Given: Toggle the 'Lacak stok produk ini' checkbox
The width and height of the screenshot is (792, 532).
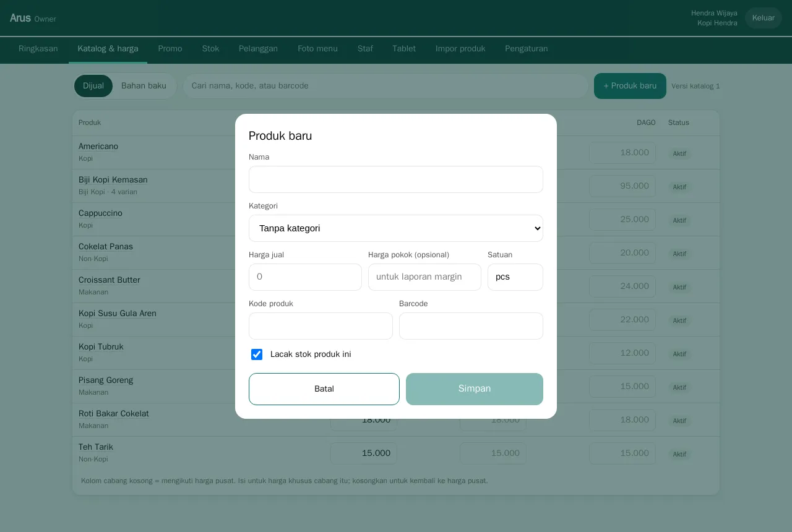Looking at the screenshot, I should coord(257,354).
